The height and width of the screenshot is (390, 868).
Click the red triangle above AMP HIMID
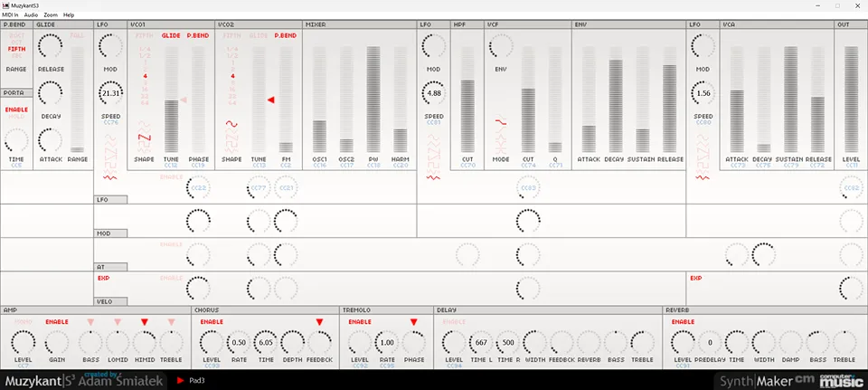tap(144, 322)
